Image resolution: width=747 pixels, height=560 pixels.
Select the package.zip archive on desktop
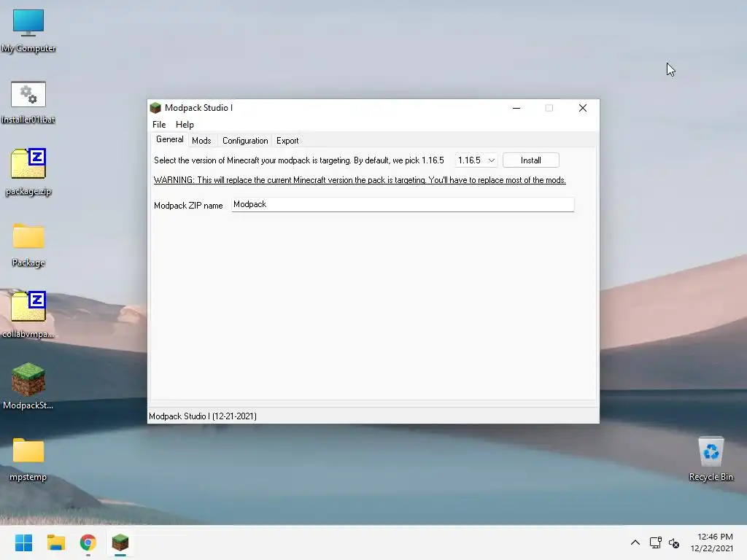tap(28, 172)
